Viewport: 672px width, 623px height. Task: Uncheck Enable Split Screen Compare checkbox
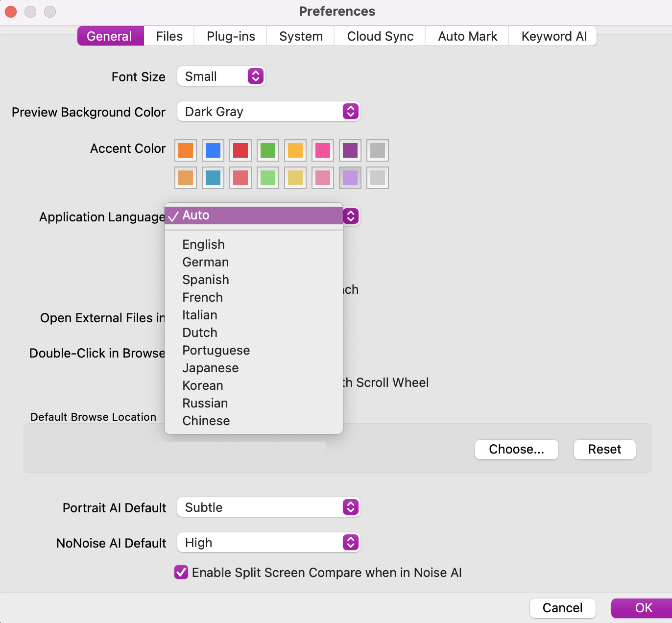pyautogui.click(x=181, y=572)
